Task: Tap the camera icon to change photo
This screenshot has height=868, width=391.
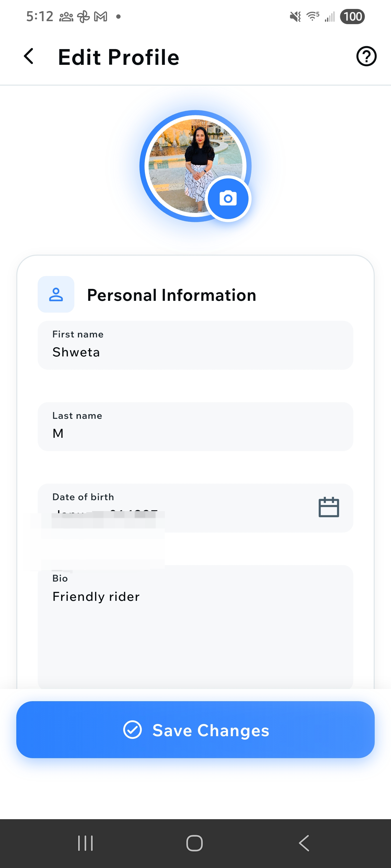Action: [228, 199]
